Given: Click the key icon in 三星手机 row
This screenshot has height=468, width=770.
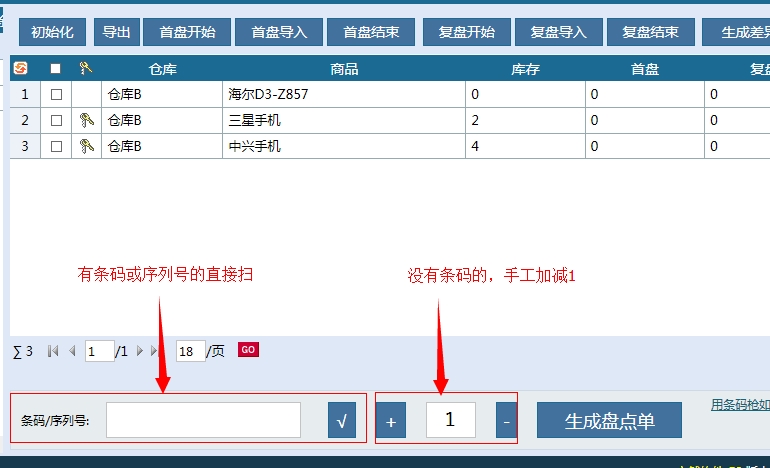Looking at the screenshot, I should coord(86,120).
